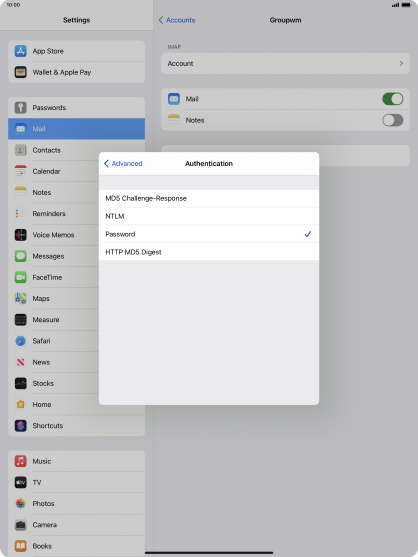Go back to Advanced settings
418x557 pixels.
coord(123,163)
